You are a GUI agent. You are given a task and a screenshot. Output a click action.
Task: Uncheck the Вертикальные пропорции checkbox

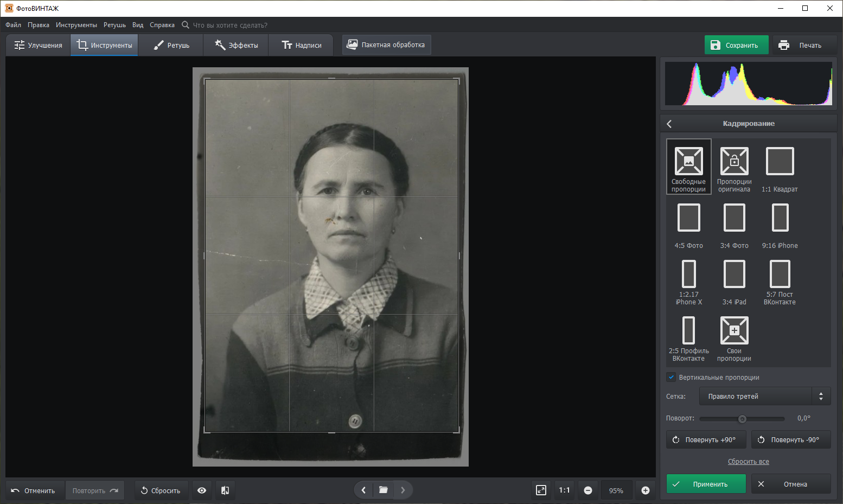click(671, 378)
